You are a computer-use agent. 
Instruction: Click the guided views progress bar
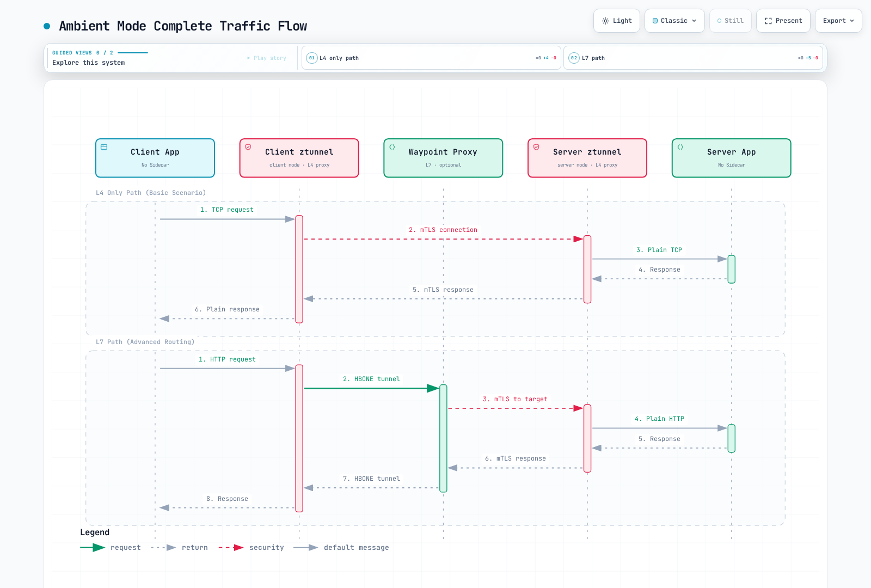[x=133, y=53]
